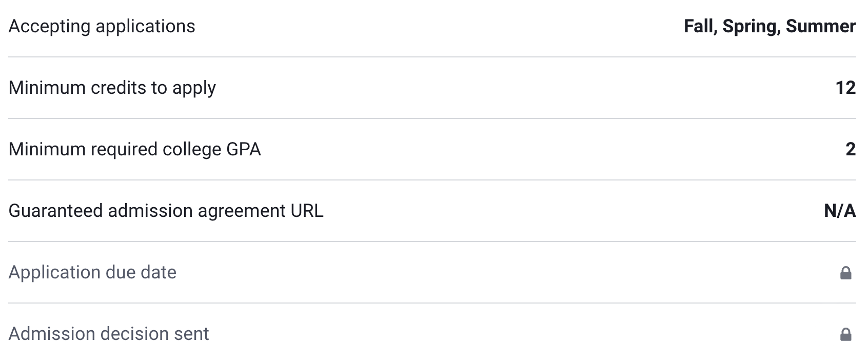Select the Admission decision sent label

[109, 334]
